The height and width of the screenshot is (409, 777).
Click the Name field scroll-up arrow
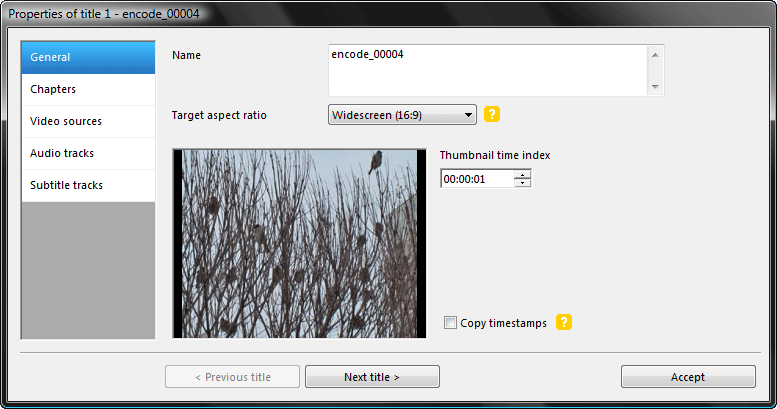[655, 55]
